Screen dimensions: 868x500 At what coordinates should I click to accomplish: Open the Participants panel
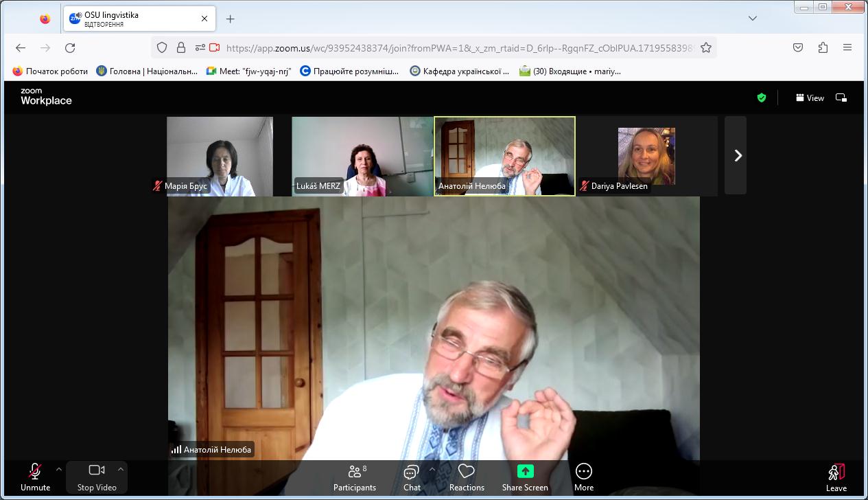click(355, 477)
